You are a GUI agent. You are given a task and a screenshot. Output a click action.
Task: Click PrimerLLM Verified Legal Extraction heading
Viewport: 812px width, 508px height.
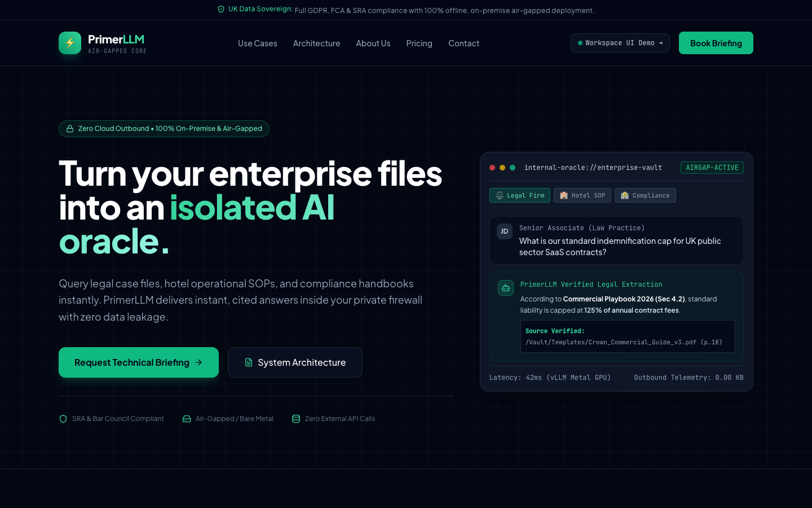point(592,284)
